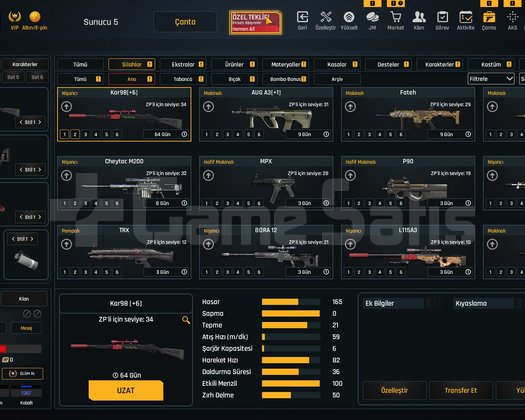Screen dimensions: 525x420
Task: Open the Filtrele dropdown
Action: coord(491,79)
